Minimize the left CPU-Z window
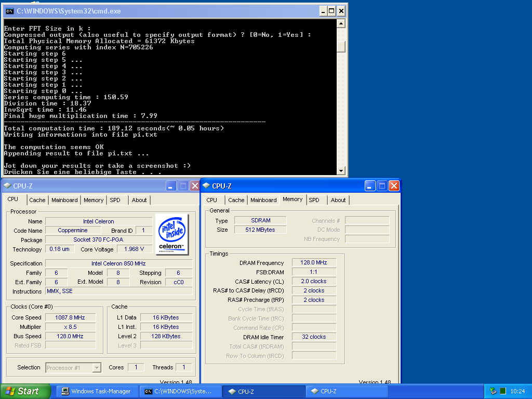 point(170,186)
